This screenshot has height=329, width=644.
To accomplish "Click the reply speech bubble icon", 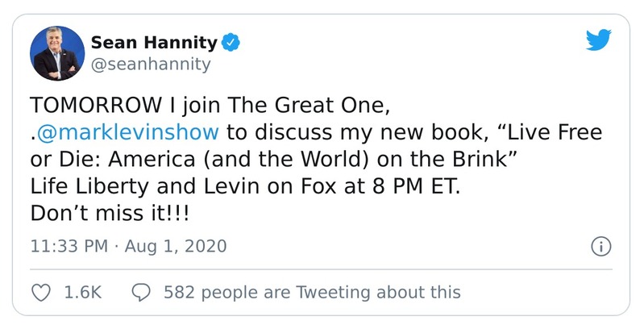I will pyautogui.click(x=142, y=292).
